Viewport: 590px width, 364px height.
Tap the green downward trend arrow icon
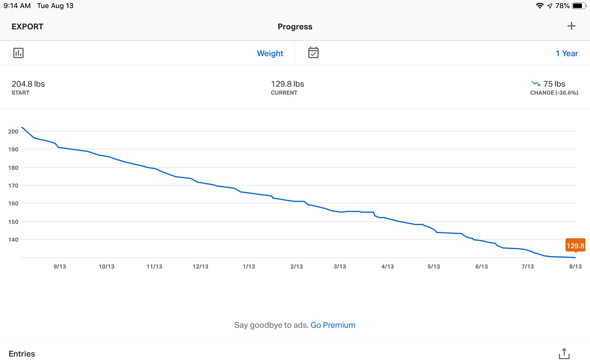536,84
